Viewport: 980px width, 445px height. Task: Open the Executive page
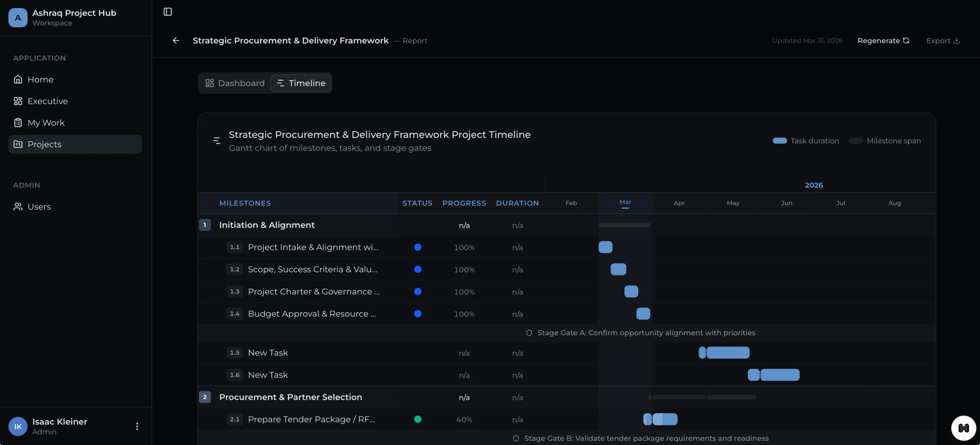[x=75, y=101]
